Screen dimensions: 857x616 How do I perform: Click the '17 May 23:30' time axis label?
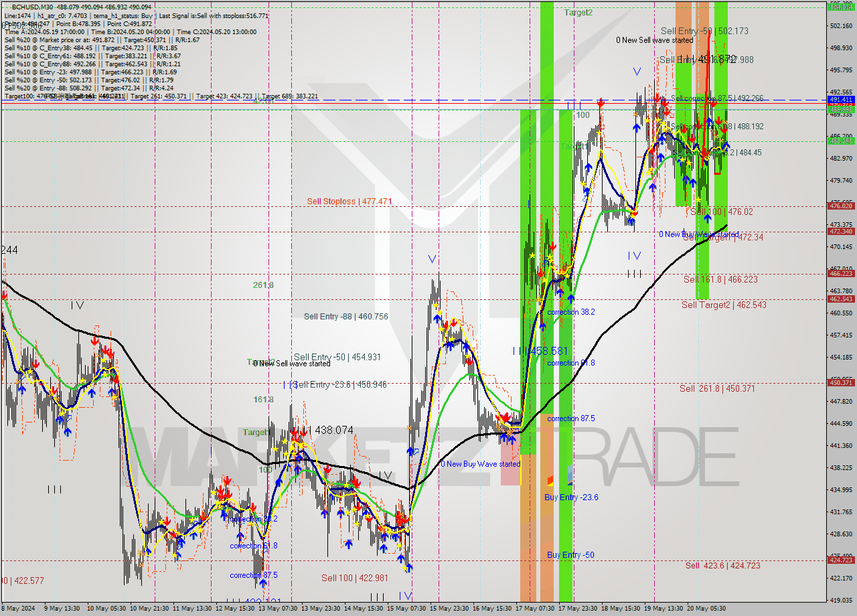[577, 609]
